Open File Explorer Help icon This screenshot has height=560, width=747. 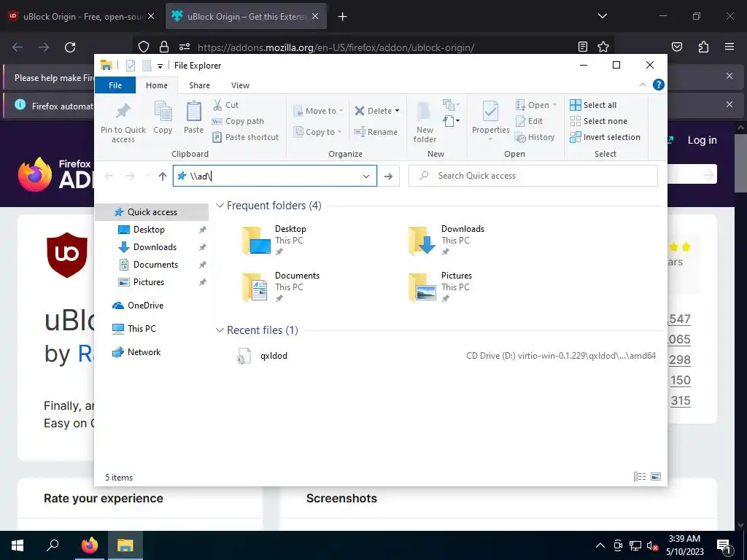(x=659, y=85)
